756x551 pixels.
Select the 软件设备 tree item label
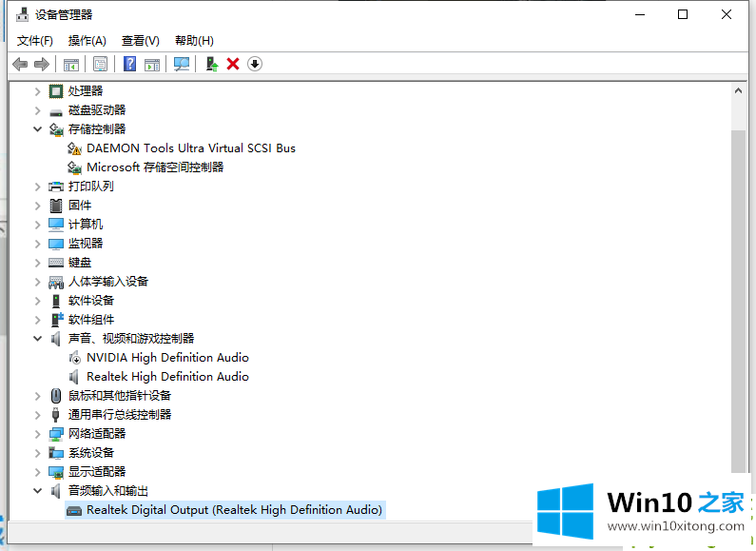point(91,301)
